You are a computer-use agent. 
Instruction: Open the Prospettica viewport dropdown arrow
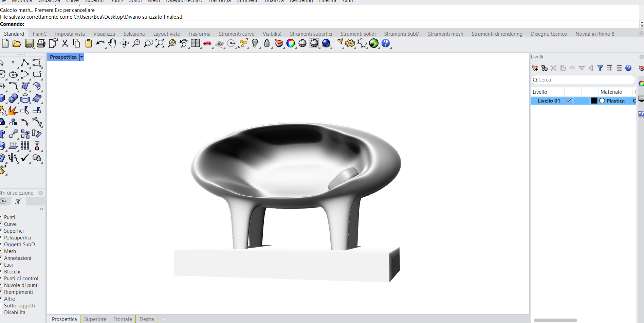point(81,57)
